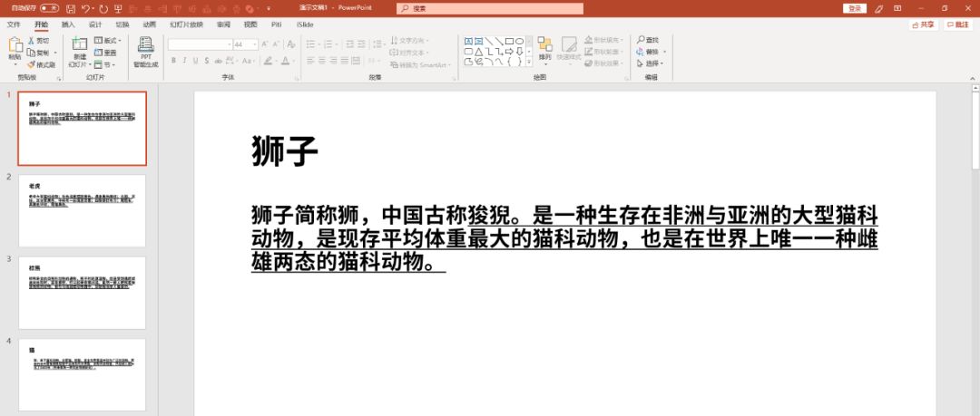Switch to the 插入 tab

pyautogui.click(x=68, y=24)
